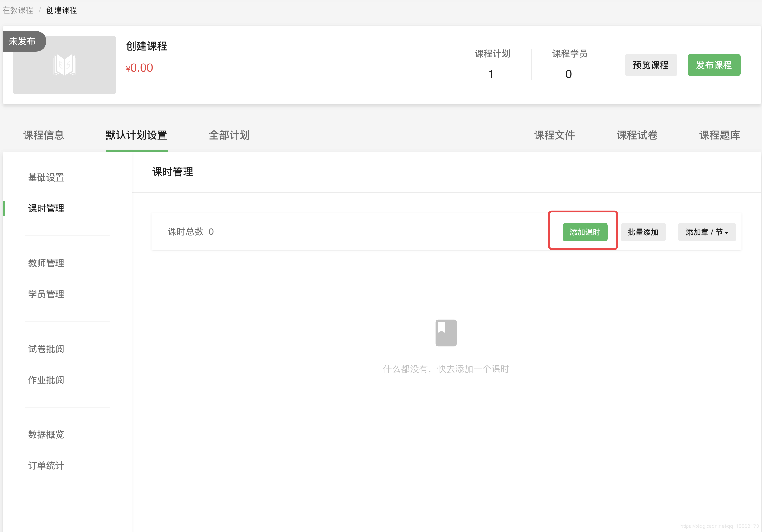762x532 pixels.
Task: Open 试卷批阅 in the sidebar
Action: (x=46, y=349)
